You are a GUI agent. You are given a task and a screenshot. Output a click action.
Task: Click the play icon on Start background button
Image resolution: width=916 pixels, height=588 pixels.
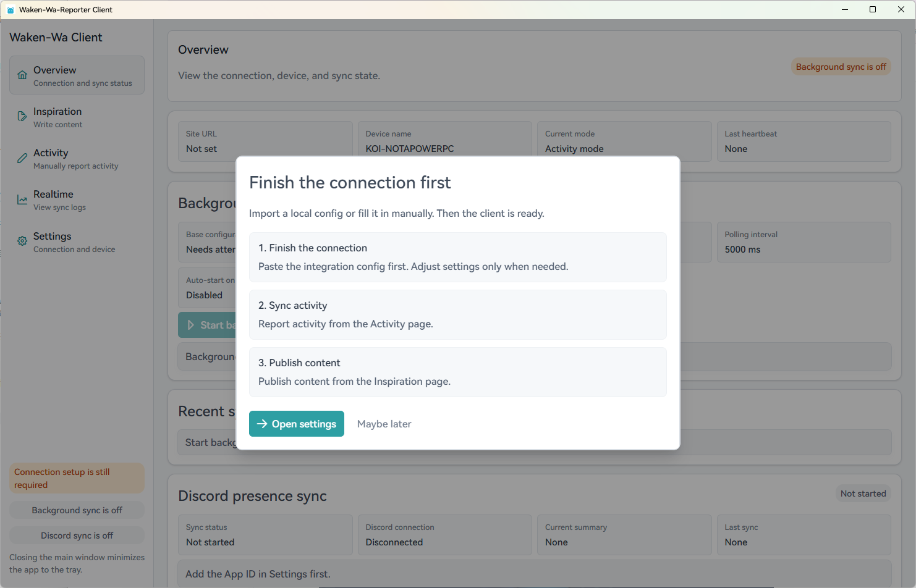pos(191,325)
